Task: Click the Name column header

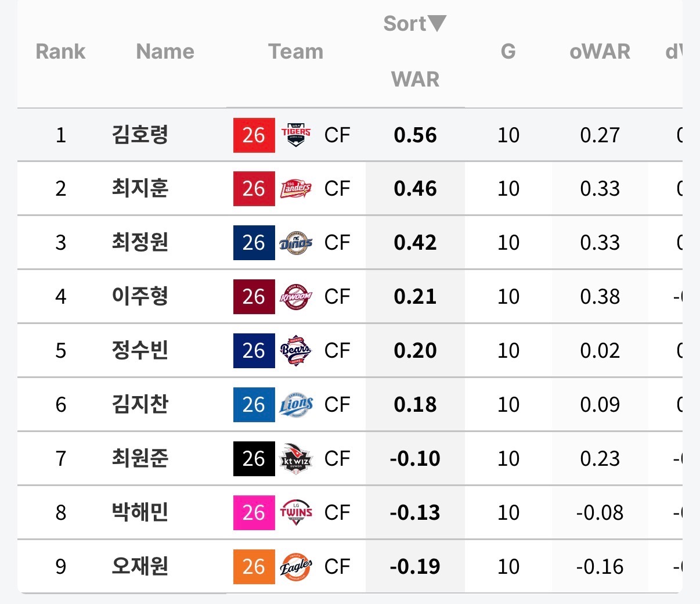Action: (x=165, y=52)
